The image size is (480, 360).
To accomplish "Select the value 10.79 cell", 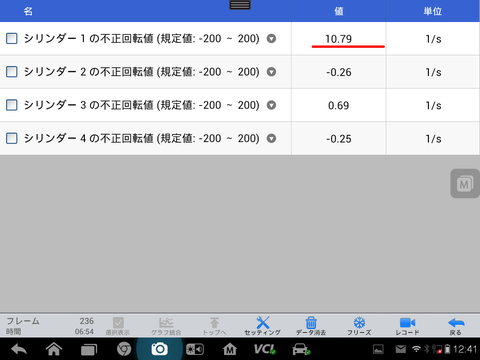I will point(339,39).
